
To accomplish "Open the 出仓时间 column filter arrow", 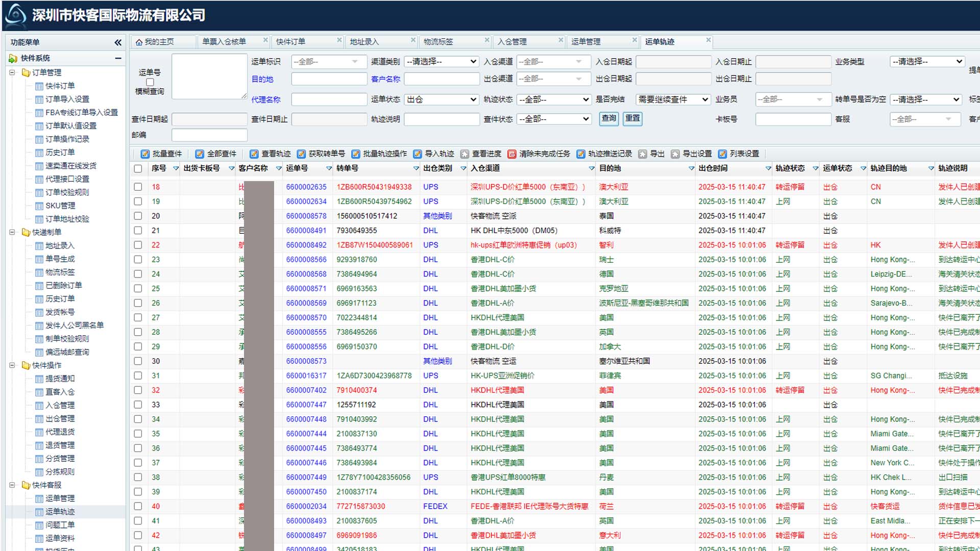I will (x=768, y=168).
